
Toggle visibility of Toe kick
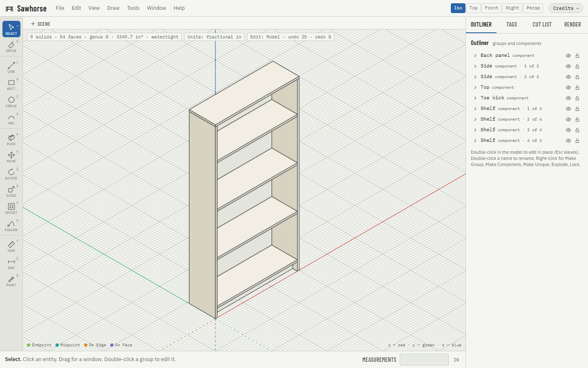click(568, 98)
